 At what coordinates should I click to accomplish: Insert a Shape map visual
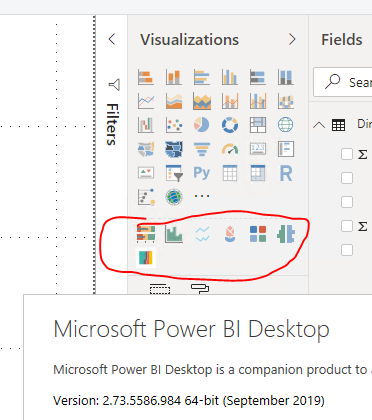tap(174, 149)
